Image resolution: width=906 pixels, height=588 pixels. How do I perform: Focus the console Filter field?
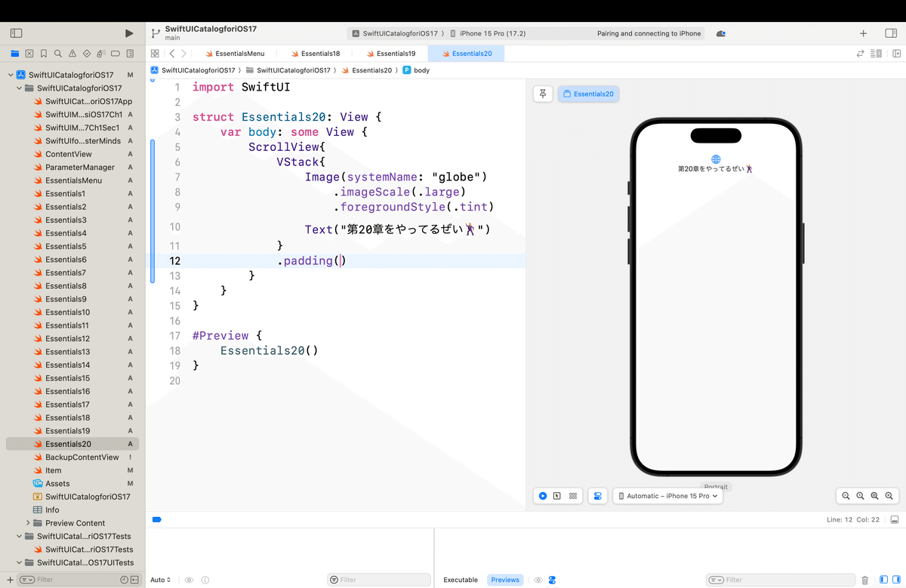tap(780, 580)
